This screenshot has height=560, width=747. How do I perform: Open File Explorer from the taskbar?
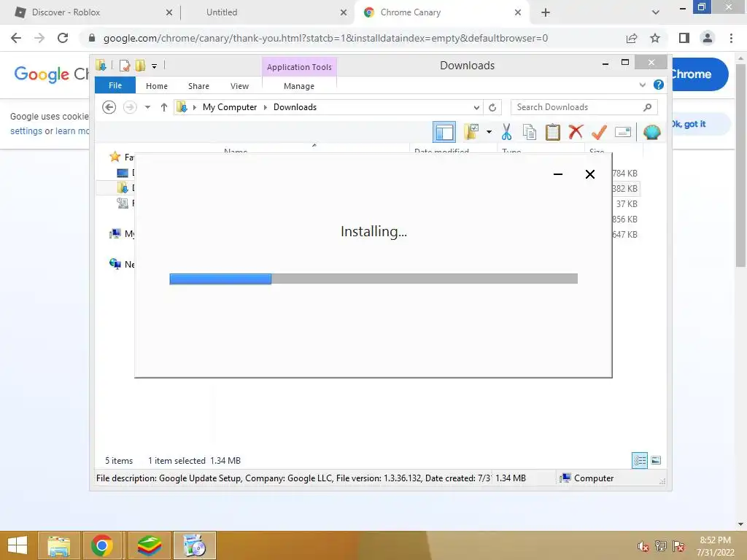coord(58,545)
